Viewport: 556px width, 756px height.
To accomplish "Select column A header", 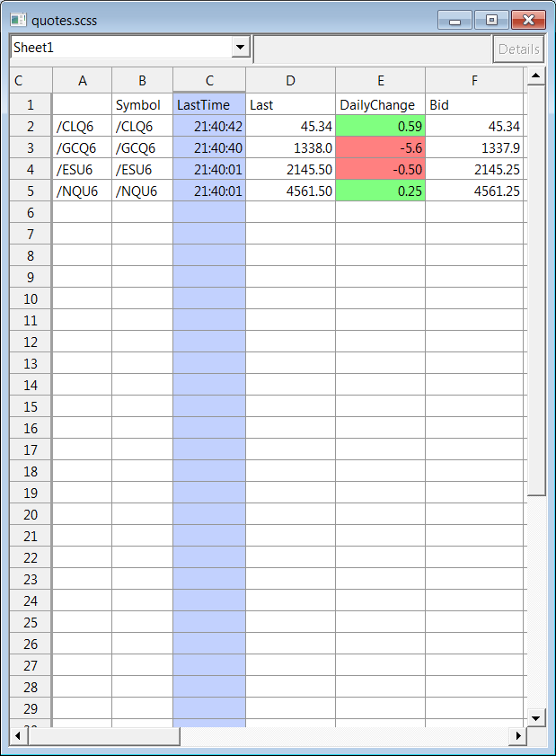I will coord(83,81).
